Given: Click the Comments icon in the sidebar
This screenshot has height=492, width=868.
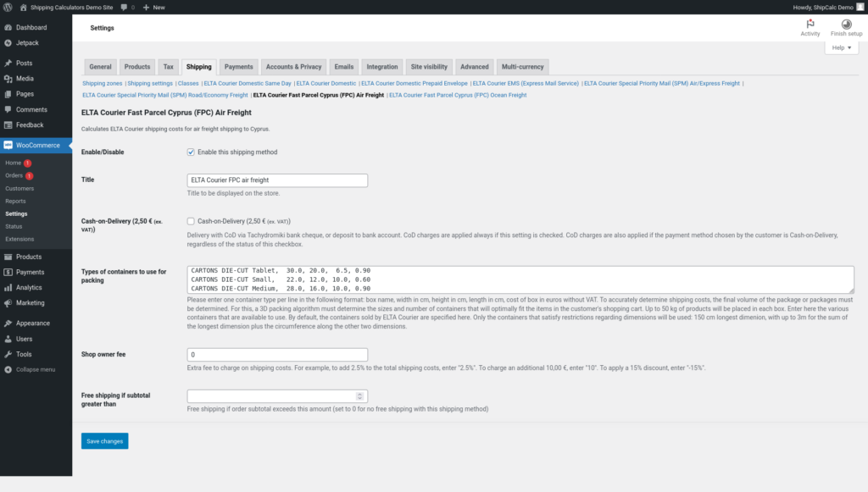Looking at the screenshot, I should 8,109.
